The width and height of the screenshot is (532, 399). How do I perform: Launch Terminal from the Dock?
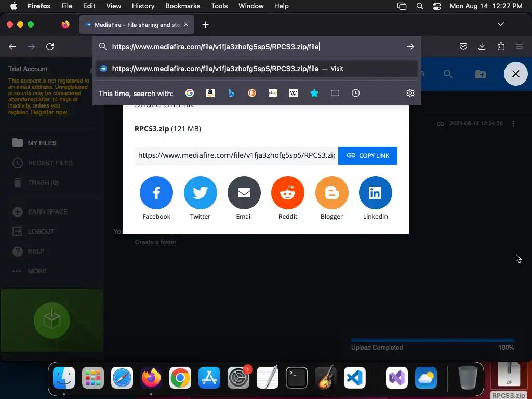coord(297,378)
